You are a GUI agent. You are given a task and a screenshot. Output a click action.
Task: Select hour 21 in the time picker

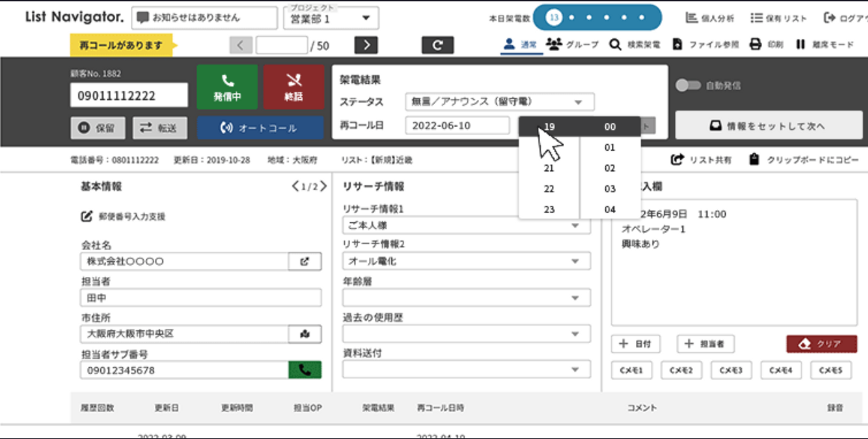[549, 169]
